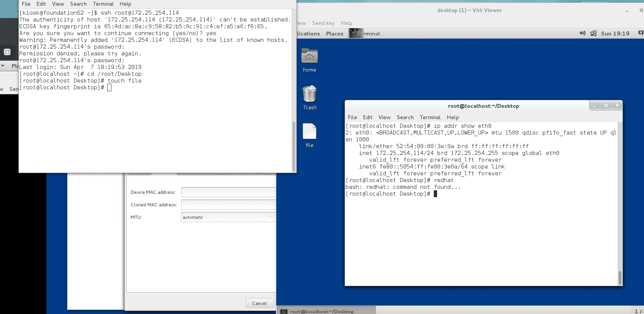Expand the dropdown arrow left of Pla

3,66
